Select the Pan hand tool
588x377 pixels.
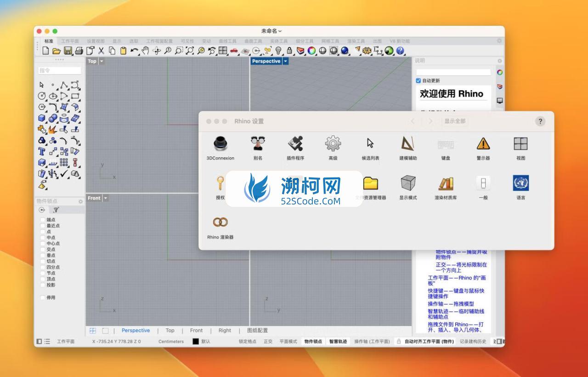146,51
